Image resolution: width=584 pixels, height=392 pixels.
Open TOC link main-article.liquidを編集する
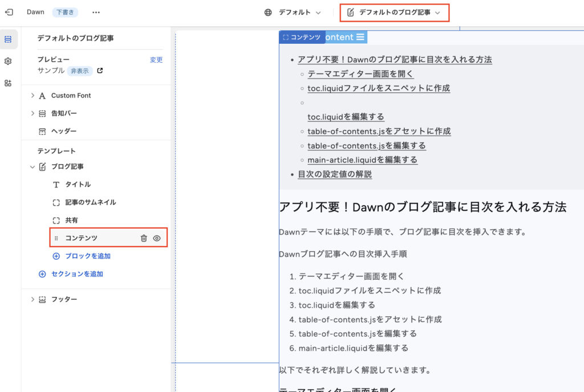tap(362, 160)
